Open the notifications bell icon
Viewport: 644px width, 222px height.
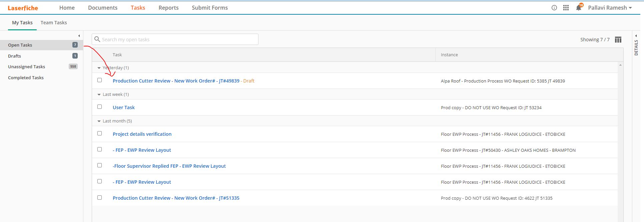579,8
